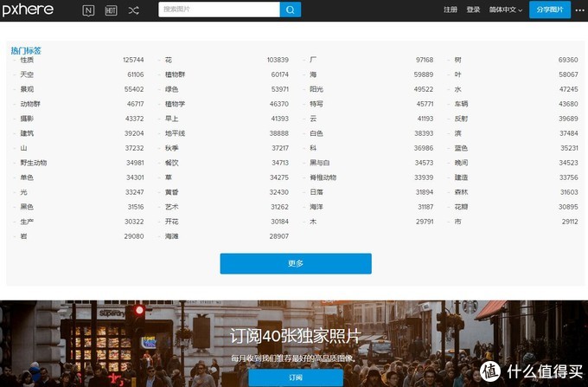Screen dimensions: 588x387
Task: Open the 黑色 tag
Action: point(27,207)
